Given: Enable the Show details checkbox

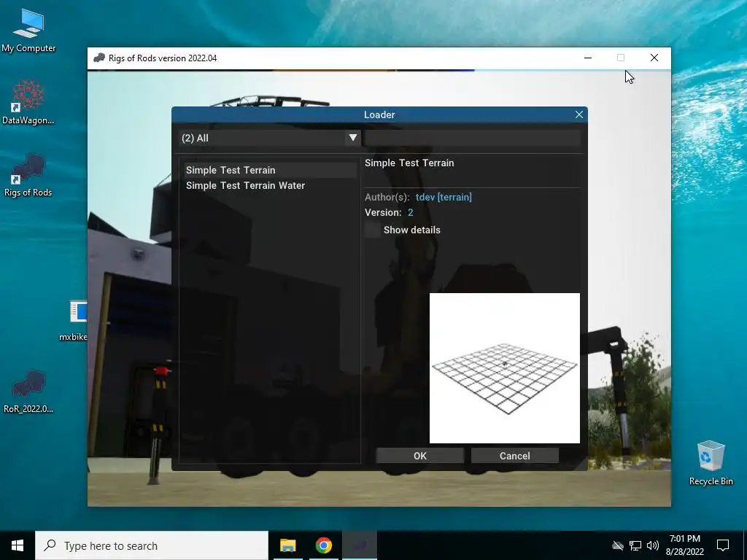Looking at the screenshot, I should click(373, 230).
